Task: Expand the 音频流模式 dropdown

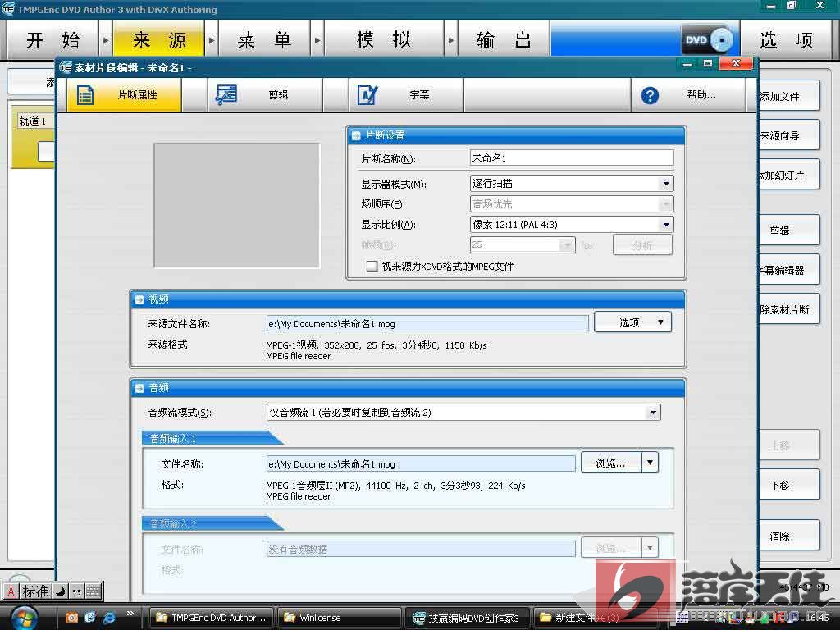Action: click(x=652, y=413)
